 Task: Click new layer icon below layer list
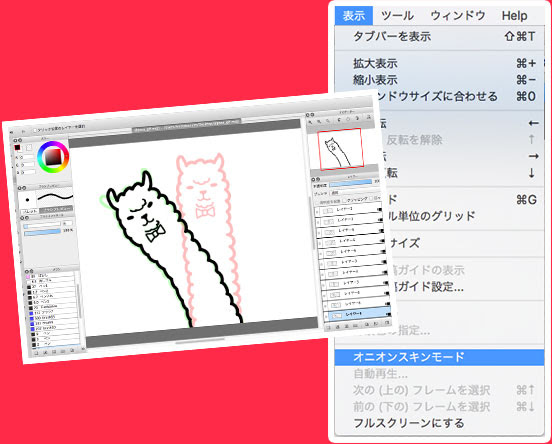328,328
